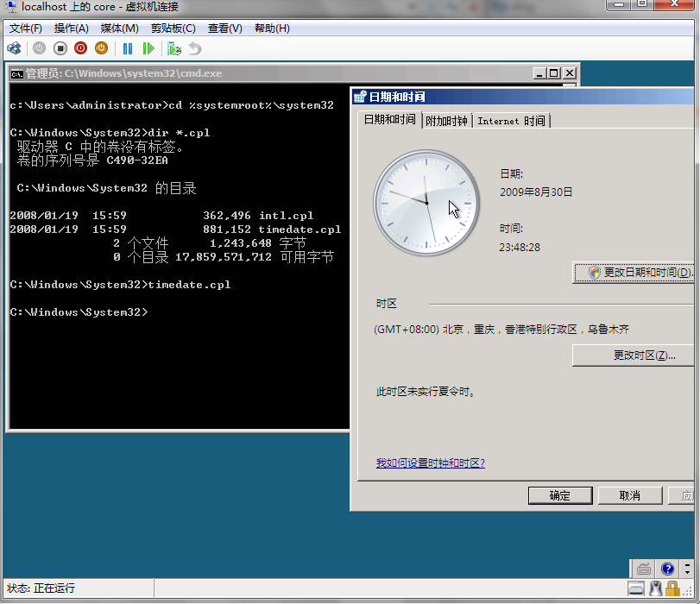Click the on-screen keyboard icon near help
The image size is (700, 604).
[x=644, y=569]
